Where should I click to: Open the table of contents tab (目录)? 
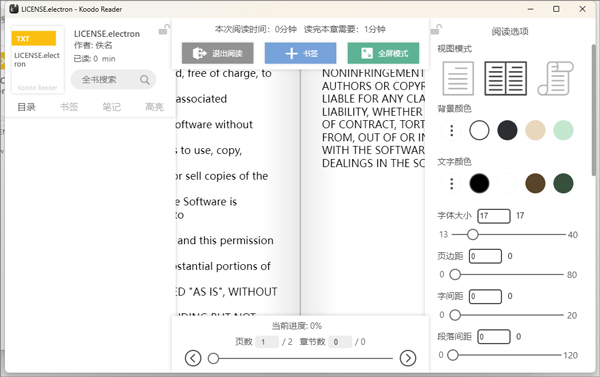pyautogui.click(x=26, y=107)
